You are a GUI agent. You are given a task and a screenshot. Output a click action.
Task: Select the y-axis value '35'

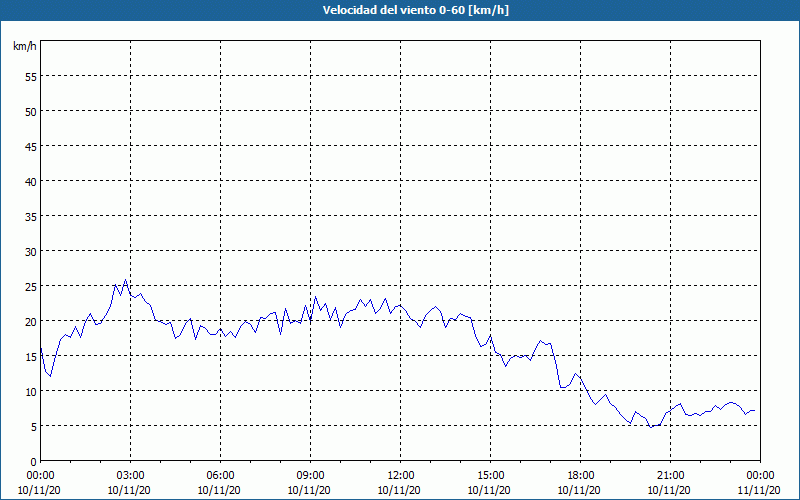click(x=31, y=217)
